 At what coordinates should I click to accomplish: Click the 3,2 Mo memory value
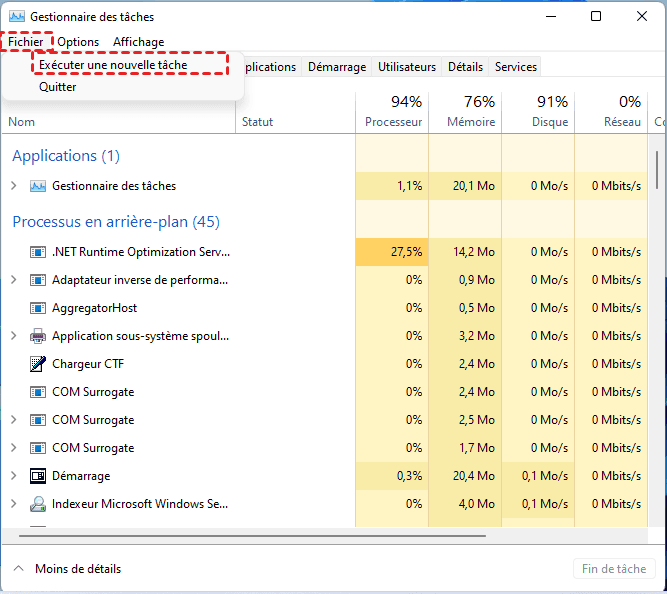click(x=476, y=336)
